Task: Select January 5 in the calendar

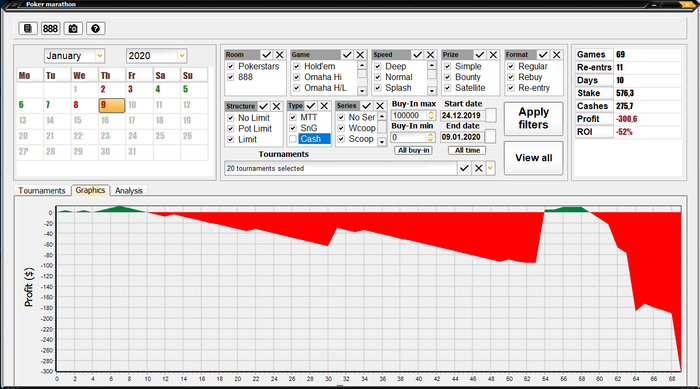Action: click(x=194, y=89)
